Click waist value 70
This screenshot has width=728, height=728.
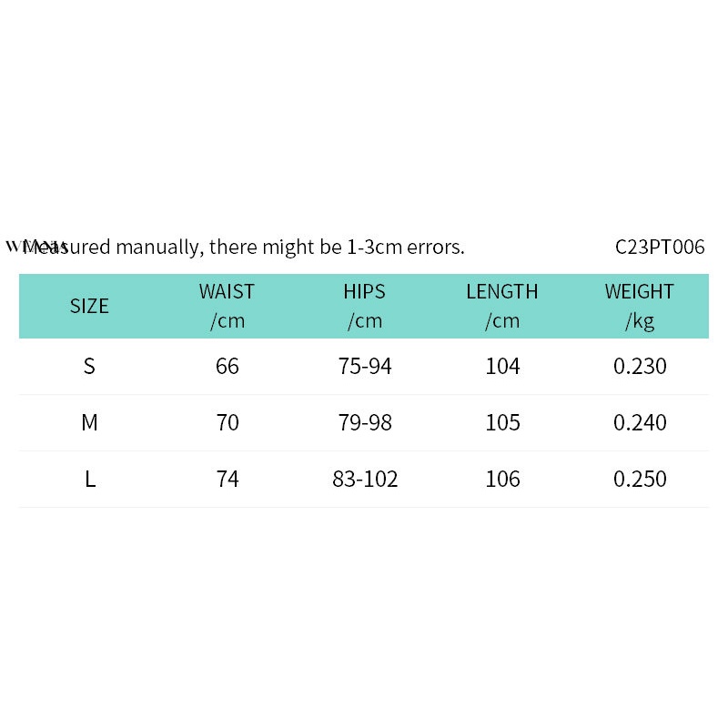tap(227, 423)
